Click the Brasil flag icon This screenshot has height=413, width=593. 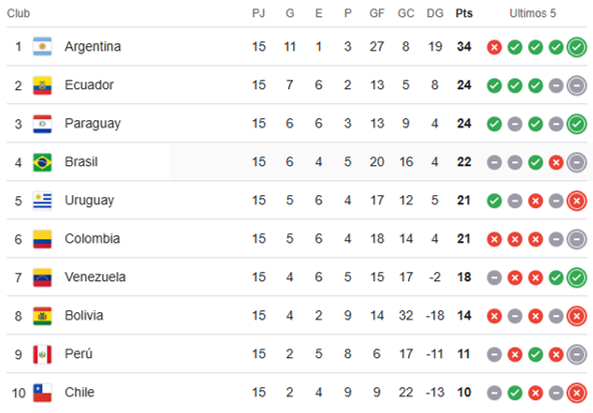(x=42, y=162)
